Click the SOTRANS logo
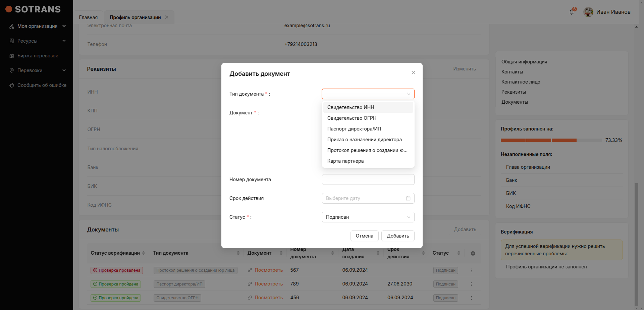This screenshot has height=310, width=644. click(x=33, y=9)
